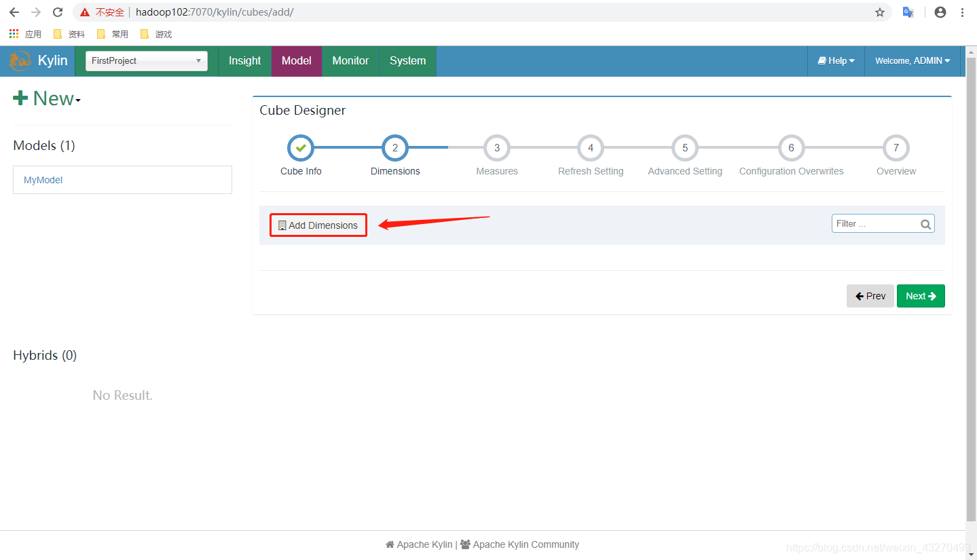Open the 游戏 bookmark folder
Viewport: 977px width, 560px height.
click(156, 34)
